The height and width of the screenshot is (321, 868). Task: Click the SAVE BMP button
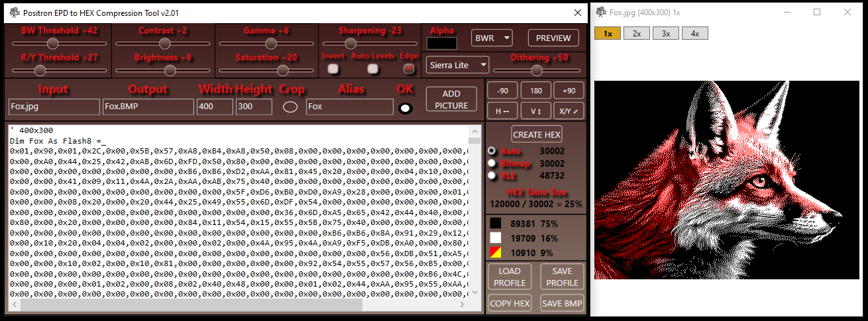pyautogui.click(x=562, y=303)
